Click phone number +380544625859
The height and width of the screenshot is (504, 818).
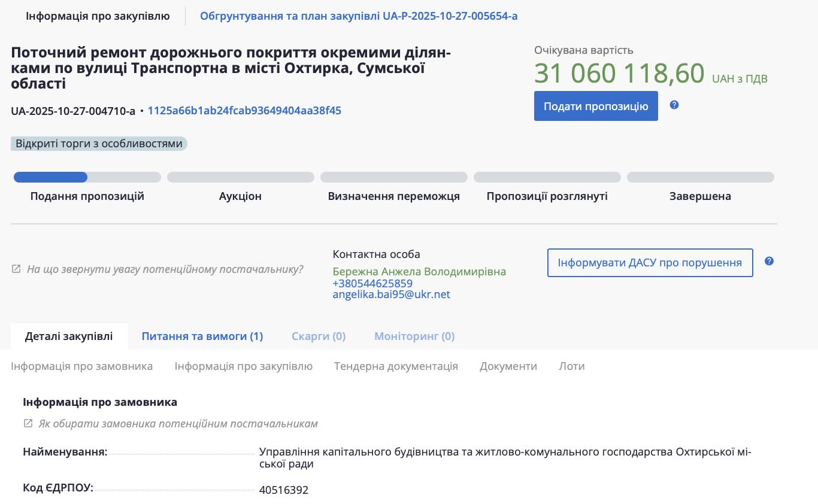coord(372,284)
